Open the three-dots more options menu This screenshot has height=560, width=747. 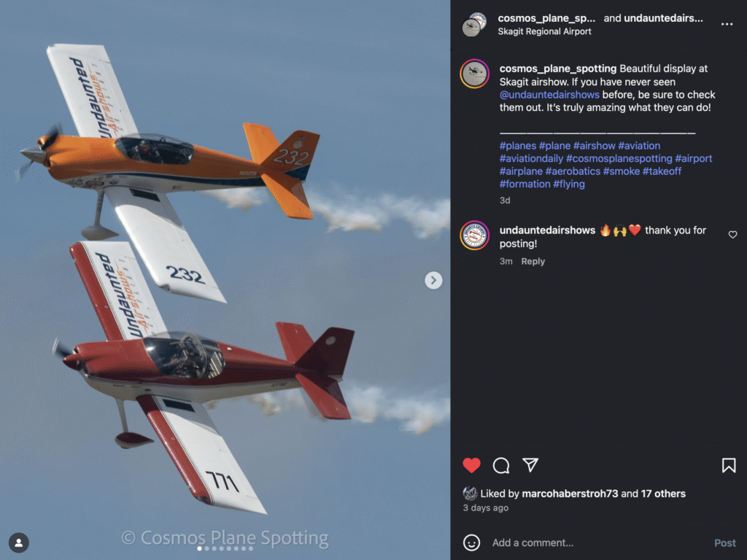point(727,24)
